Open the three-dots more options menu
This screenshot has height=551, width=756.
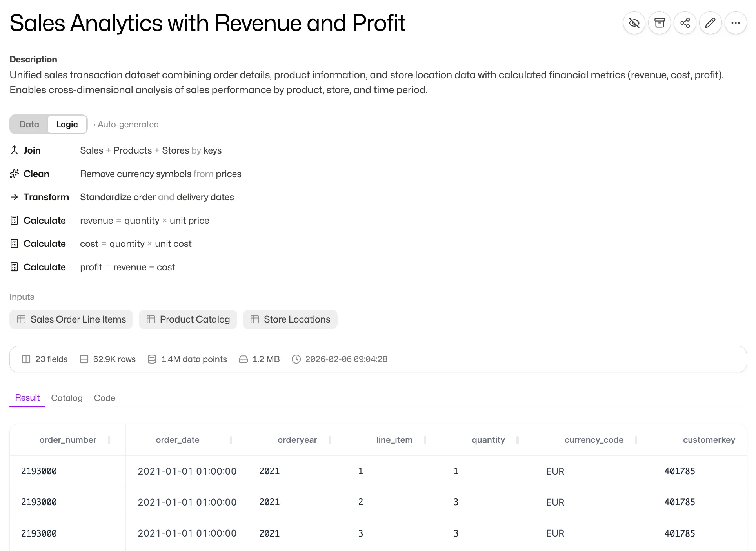[736, 23]
